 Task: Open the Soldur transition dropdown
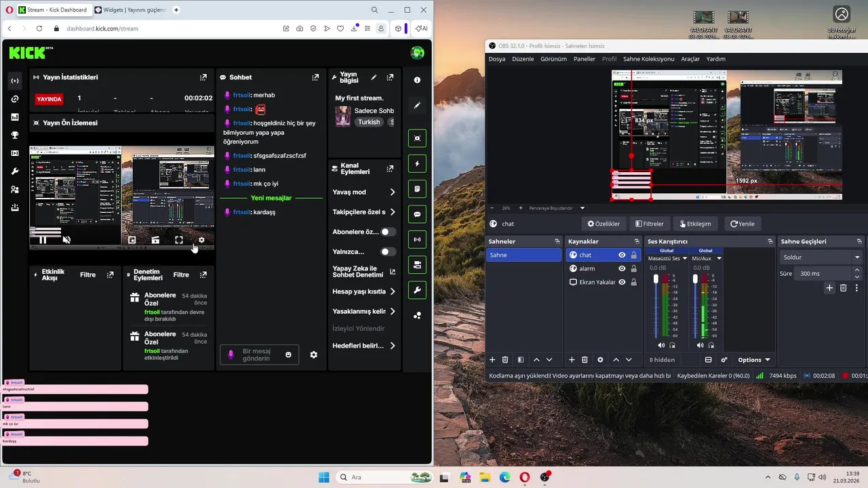pyautogui.click(x=821, y=258)
